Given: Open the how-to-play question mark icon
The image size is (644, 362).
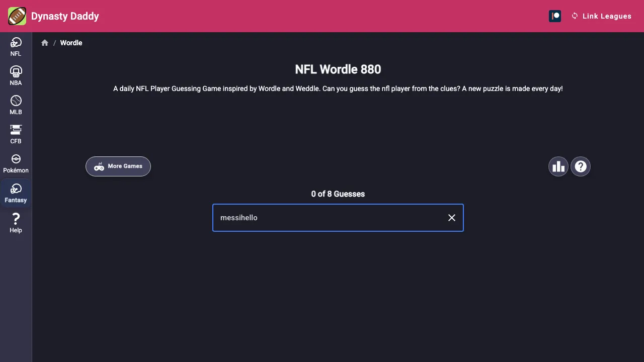Looking at the screenshot, I should pos(581,166).
